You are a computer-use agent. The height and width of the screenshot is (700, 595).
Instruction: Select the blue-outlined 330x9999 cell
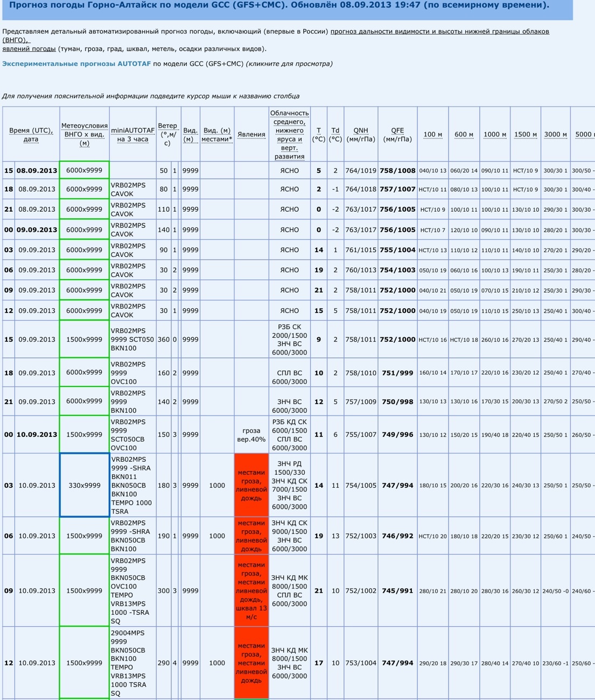(x=85, y=485)
